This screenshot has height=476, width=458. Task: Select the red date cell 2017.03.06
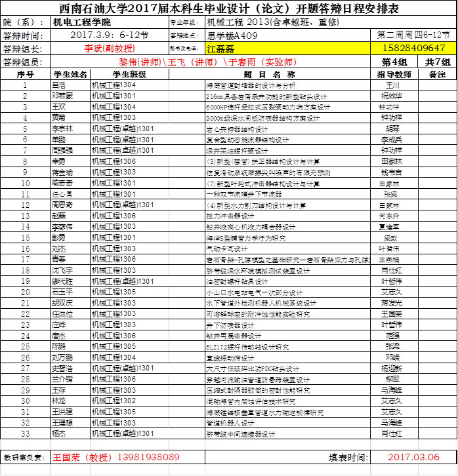click(x=414, y=456)
